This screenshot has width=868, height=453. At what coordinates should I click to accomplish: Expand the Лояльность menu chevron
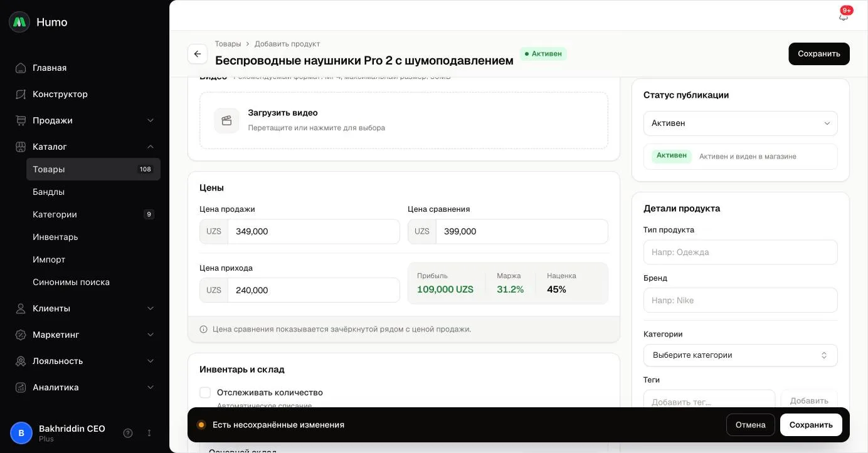point(151,361)
